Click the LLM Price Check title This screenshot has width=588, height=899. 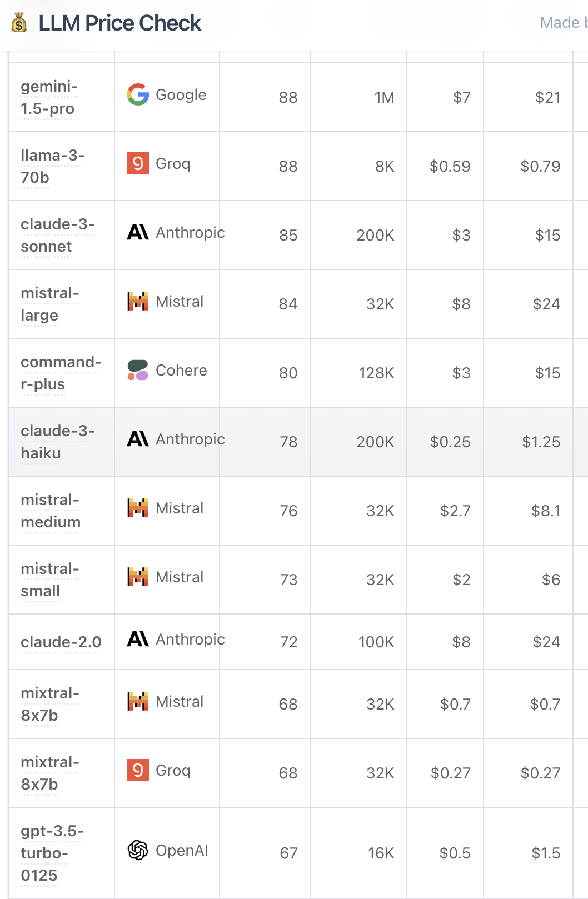[119, 23]
